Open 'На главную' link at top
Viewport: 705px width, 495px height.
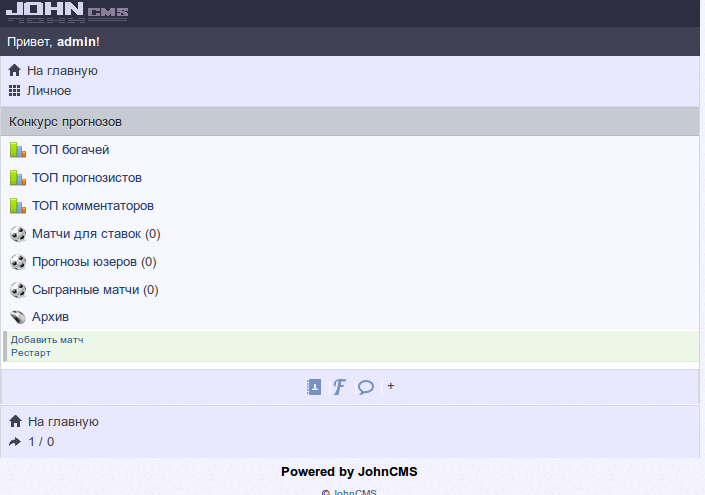62,71
